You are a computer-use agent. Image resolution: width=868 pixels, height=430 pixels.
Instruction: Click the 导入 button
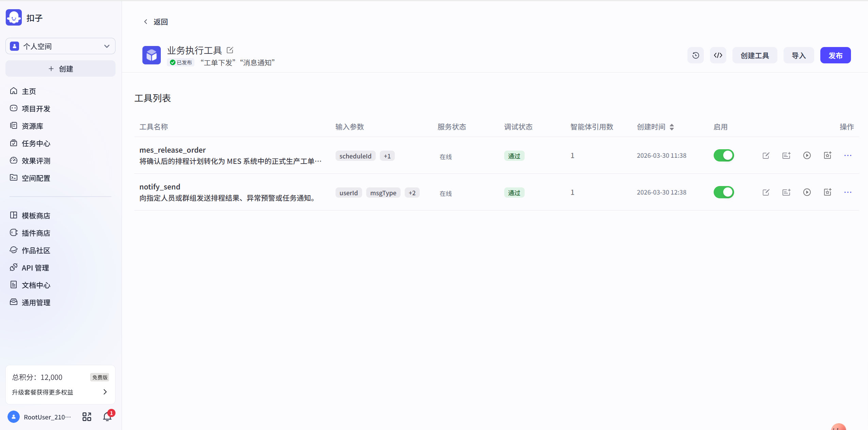tap(799, 55)
